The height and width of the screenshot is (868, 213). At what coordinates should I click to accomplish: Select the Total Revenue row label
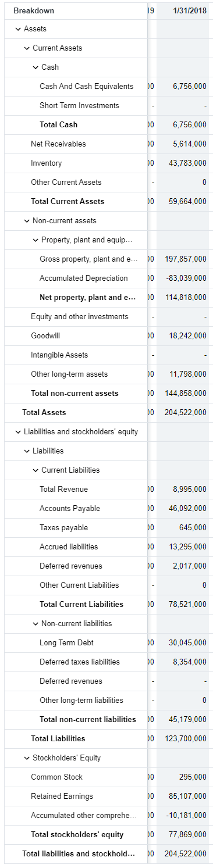[x=64, y=489]
